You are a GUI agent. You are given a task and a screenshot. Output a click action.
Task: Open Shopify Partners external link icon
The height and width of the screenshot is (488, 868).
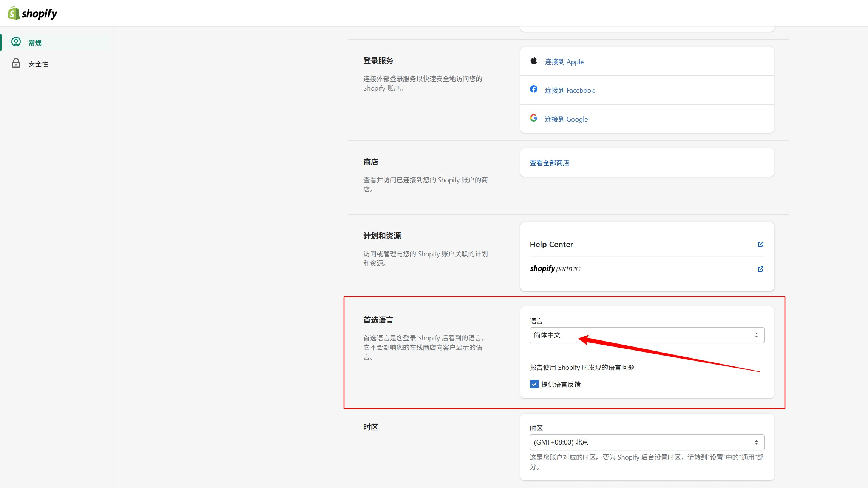(760, 269)
